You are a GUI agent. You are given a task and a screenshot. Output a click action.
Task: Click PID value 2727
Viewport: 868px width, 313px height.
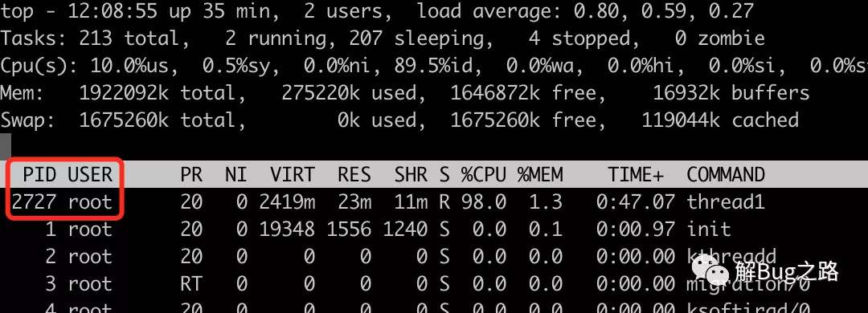(34, 202)
